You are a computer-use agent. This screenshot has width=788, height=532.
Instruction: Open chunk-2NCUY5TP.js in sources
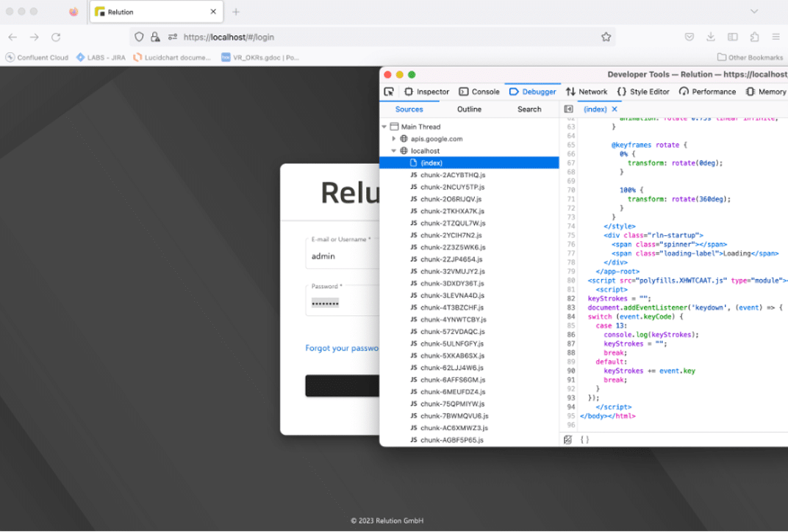click(x=452, y=187)
